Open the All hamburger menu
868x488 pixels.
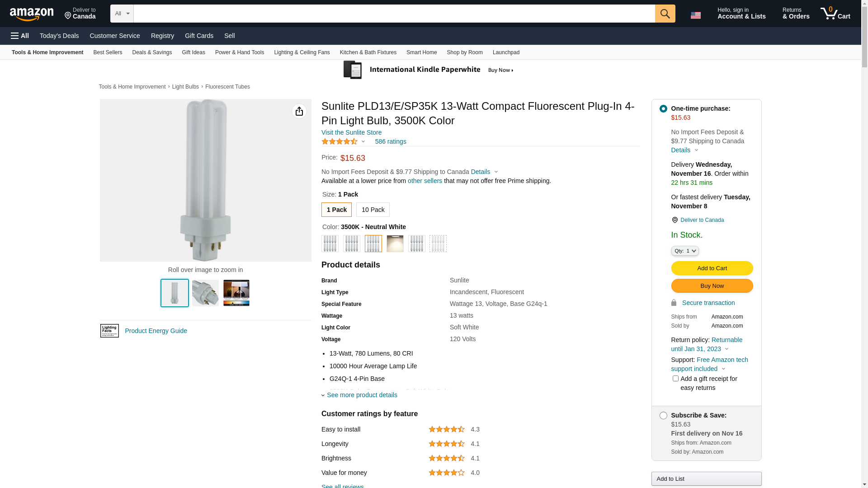pos(20,36)
